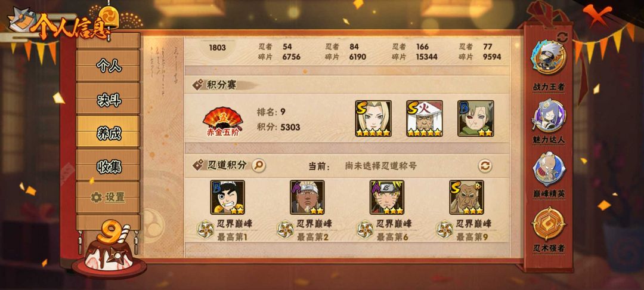
Task: Switch to the 个人 tab
Action: pos(109,65)
